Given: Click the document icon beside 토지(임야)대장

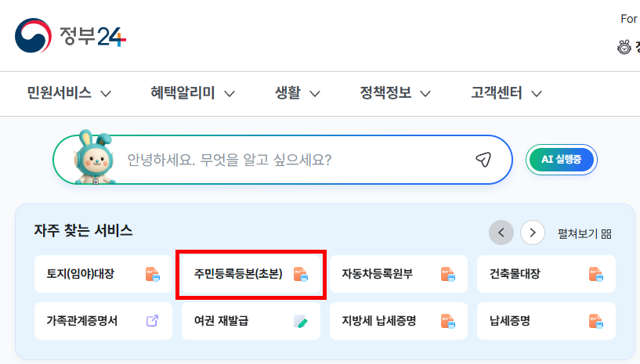Looking at the screenshot, I should [x=152, y=274].
